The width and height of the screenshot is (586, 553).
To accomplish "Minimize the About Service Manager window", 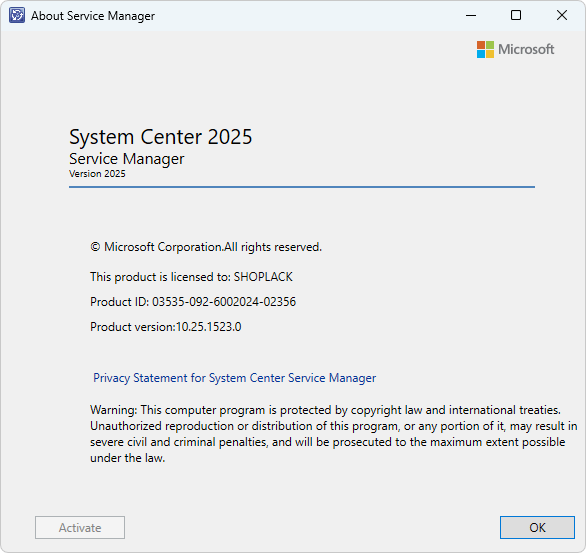I will pos(471,15).
